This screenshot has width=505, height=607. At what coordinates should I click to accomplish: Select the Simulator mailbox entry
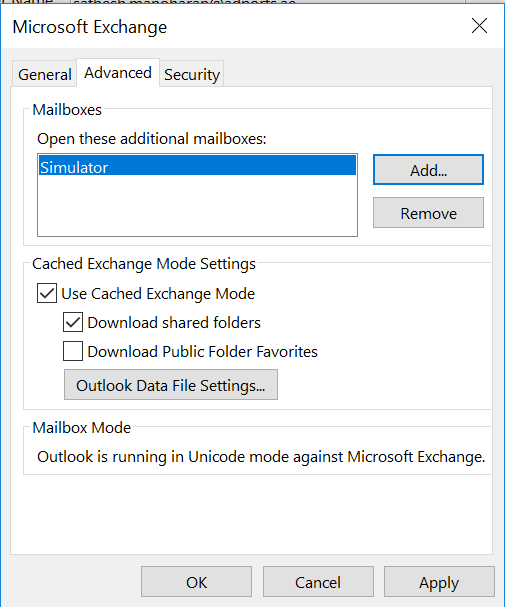click(x=197, y=167)
